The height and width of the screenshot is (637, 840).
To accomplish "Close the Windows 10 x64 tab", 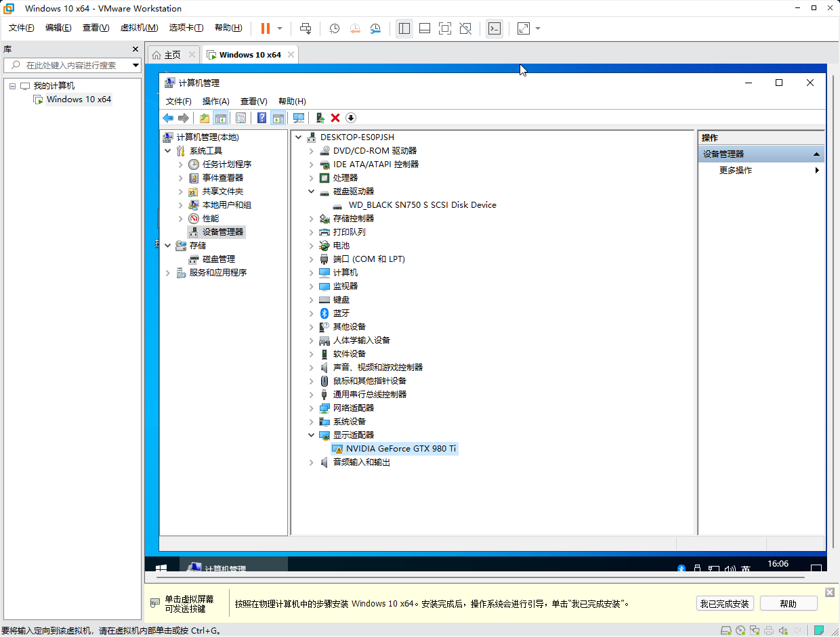I will coord(291,54).
